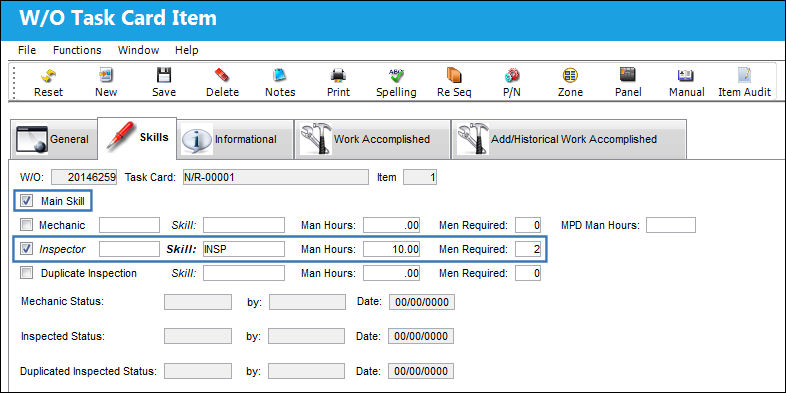Image resolution: width=786 pixels, height=393 pixels.
Task: Click the W/O number field 20146259
Action: pos(84,177)
